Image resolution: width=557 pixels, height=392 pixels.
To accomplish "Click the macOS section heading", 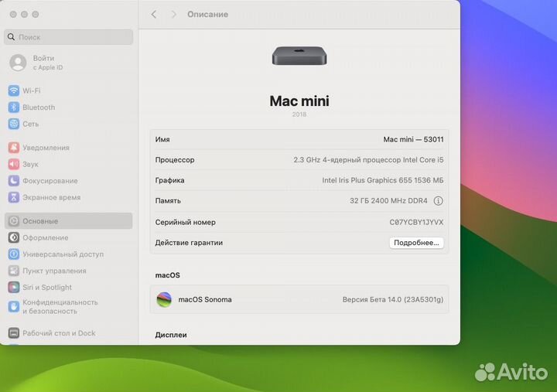I will point(167,275).
